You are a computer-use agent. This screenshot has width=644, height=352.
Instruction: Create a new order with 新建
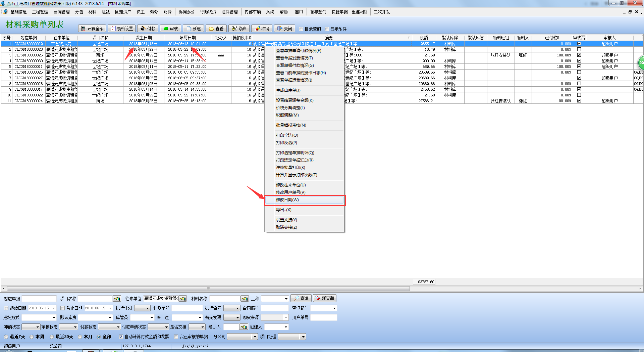pos(194,29)
